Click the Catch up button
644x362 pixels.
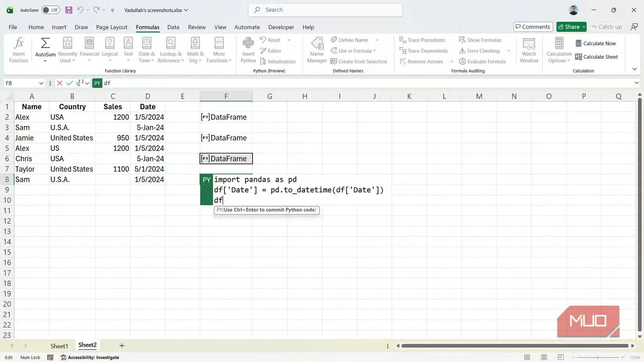click(x=607, y=27)
